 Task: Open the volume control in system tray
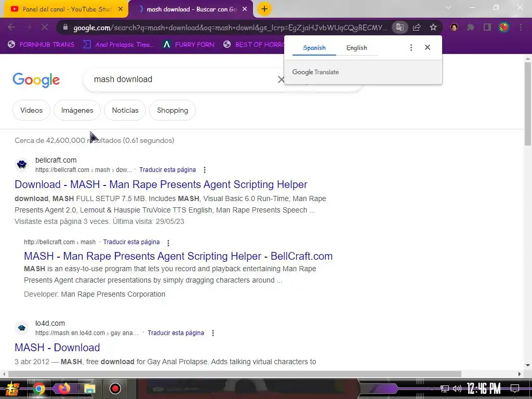point(457,389)
